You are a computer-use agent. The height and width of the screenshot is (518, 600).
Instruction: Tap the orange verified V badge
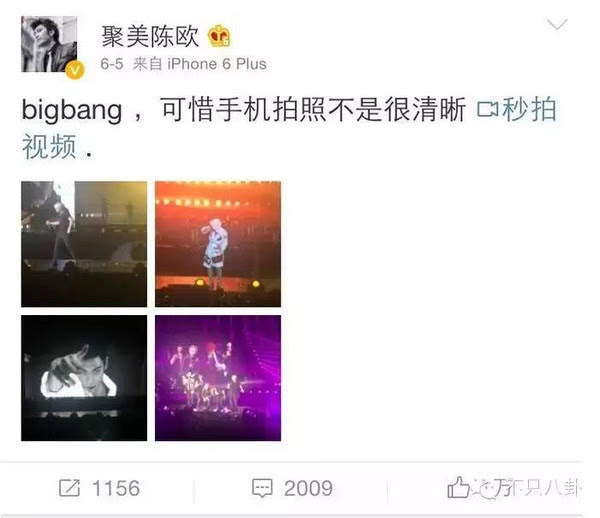[75, 70]
